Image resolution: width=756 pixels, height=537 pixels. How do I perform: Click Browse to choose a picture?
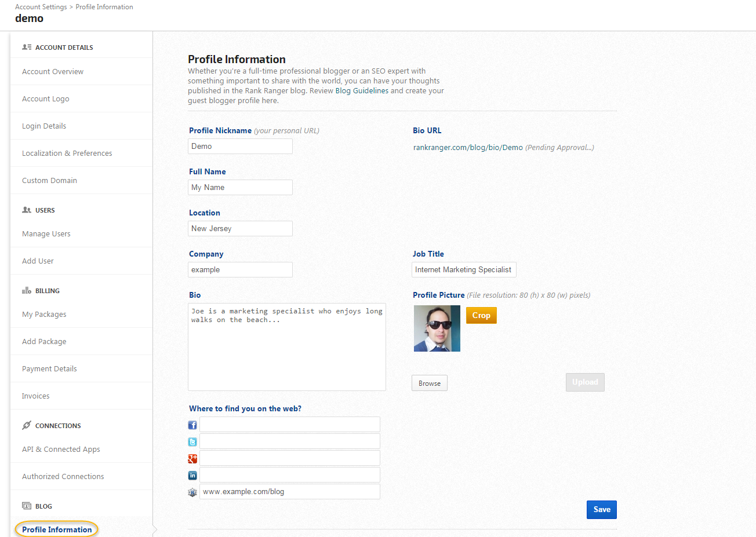pyautogui.click(x=430, y=383)
